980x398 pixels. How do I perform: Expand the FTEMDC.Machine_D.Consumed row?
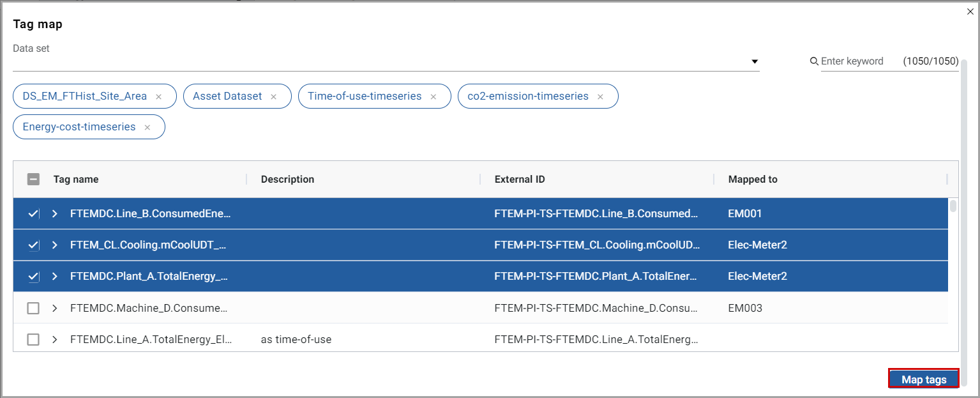(x=55, y=309)
